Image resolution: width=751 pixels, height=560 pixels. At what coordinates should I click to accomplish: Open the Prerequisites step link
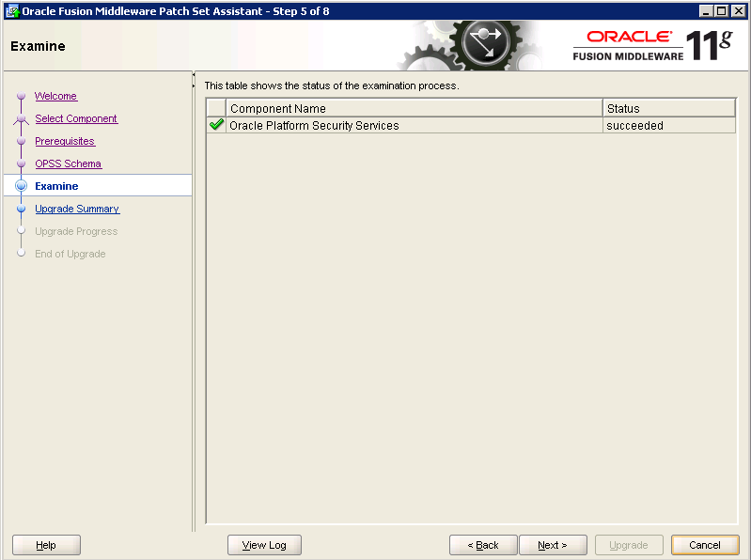coord(65,141)
